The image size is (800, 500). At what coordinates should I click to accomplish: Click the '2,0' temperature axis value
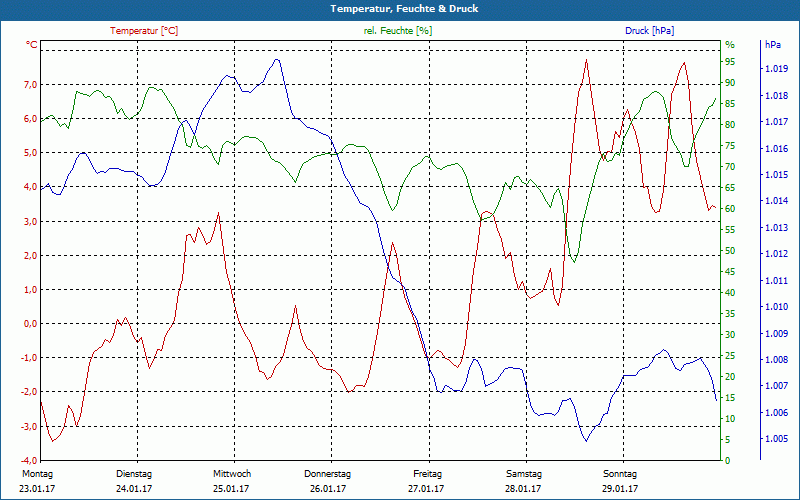(32, 255)
